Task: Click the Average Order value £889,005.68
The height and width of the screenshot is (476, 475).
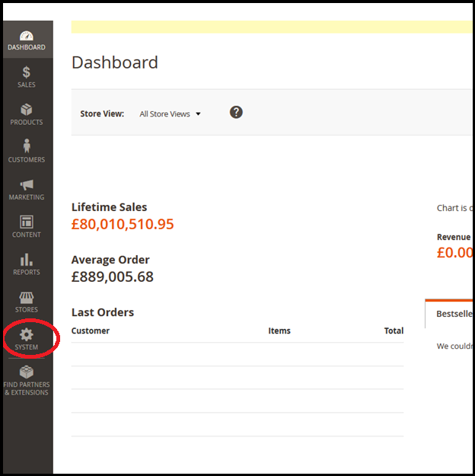Action: (x=113, y=277)
